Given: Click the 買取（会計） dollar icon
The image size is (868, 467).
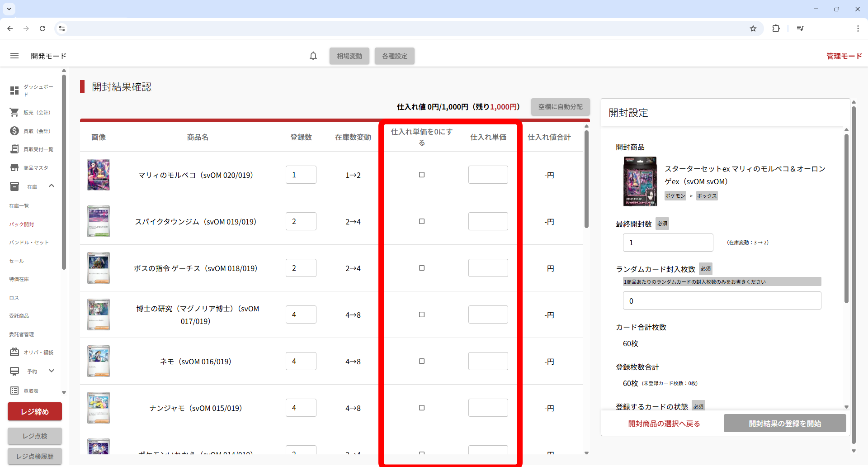Looking at the screenshot, I should [14, 131].
